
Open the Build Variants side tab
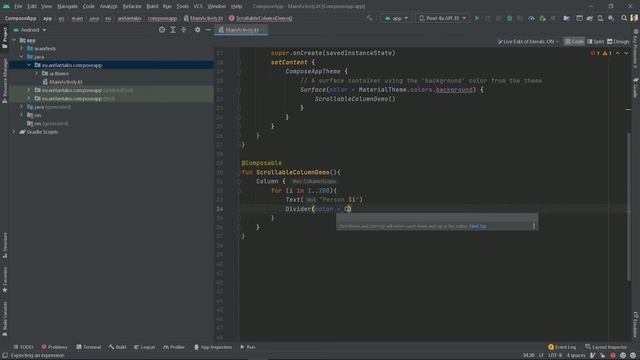pyautogui.click(x=4, y=318)
